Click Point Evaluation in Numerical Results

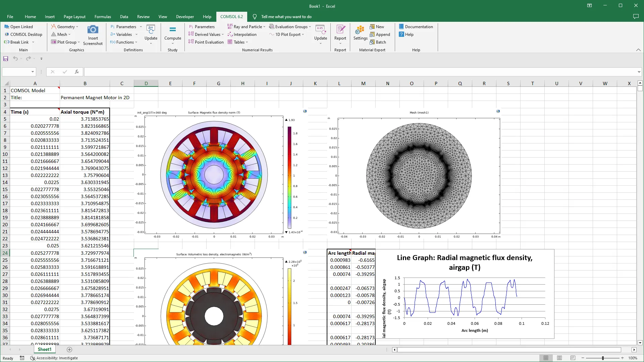tap(206, 42)
